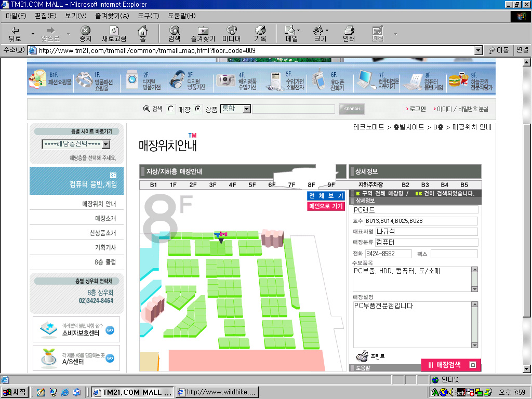Click in the search text input field

point(294,109)
